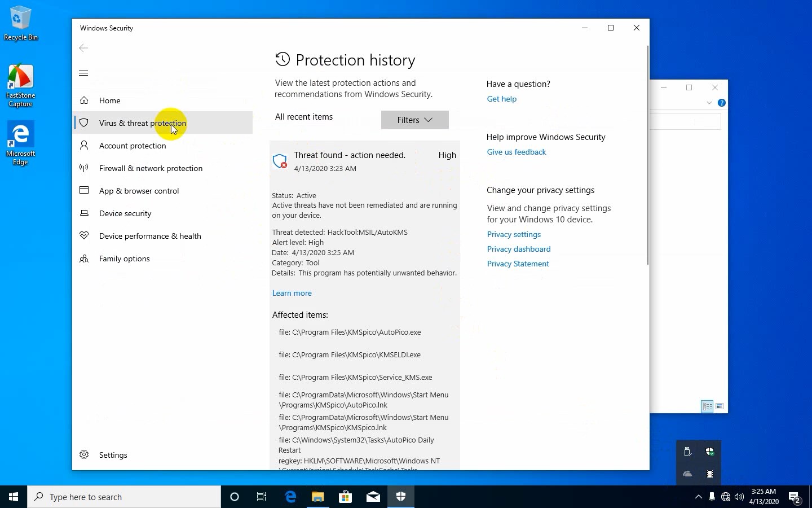Open Task View from the taskbar

pyautogui.click(x=262, y=497)
